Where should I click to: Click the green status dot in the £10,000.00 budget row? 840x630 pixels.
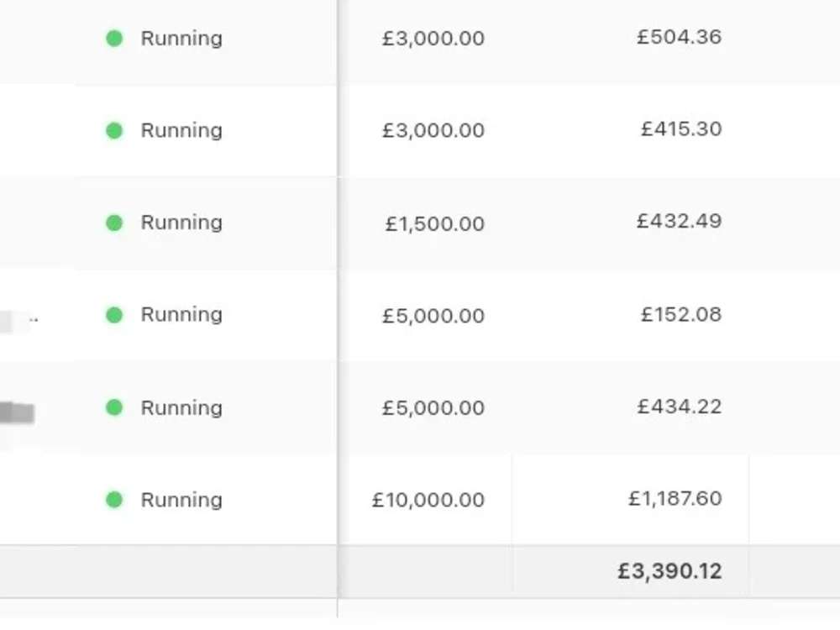pos(114,500)
